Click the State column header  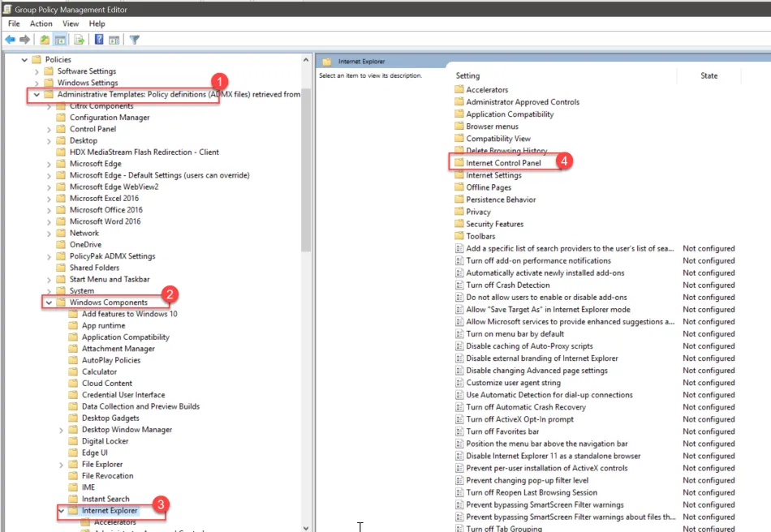point(709,75)
